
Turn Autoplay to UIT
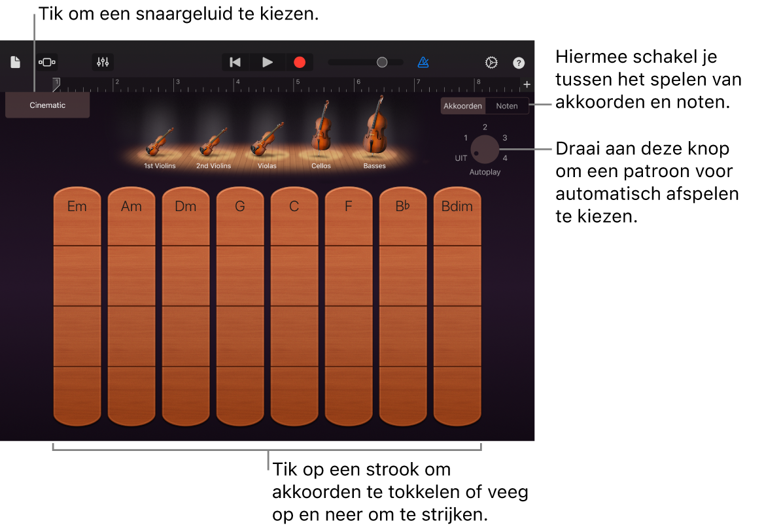[x=460, y=158]
